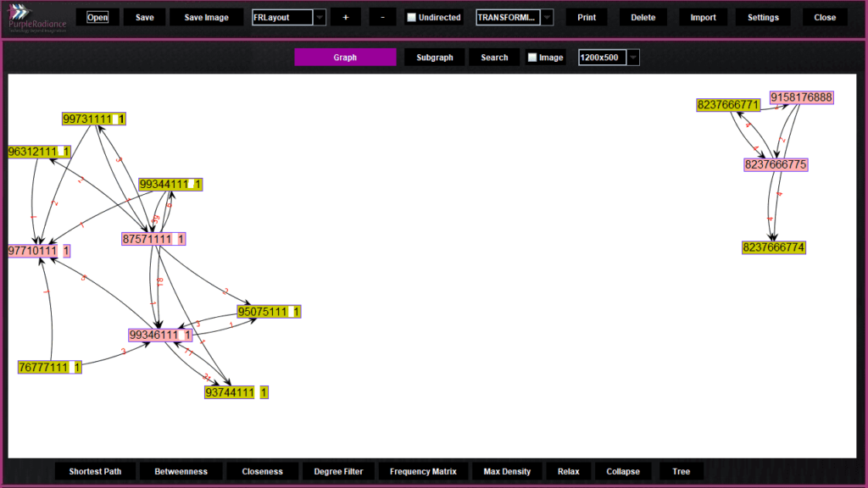
Task: Click the Close button in toolbar
Action: click(x=825, y=17)
